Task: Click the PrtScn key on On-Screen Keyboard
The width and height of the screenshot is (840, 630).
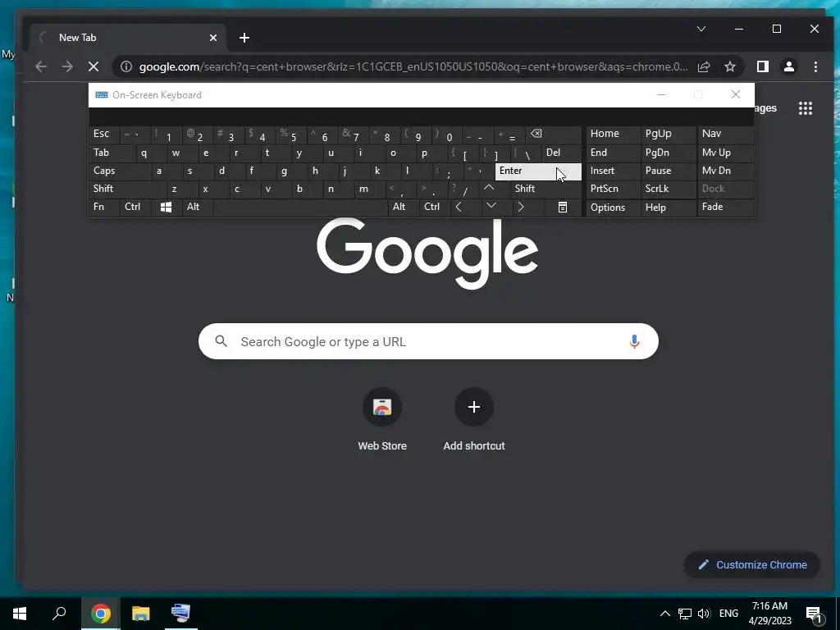Action: coord(612,189)
